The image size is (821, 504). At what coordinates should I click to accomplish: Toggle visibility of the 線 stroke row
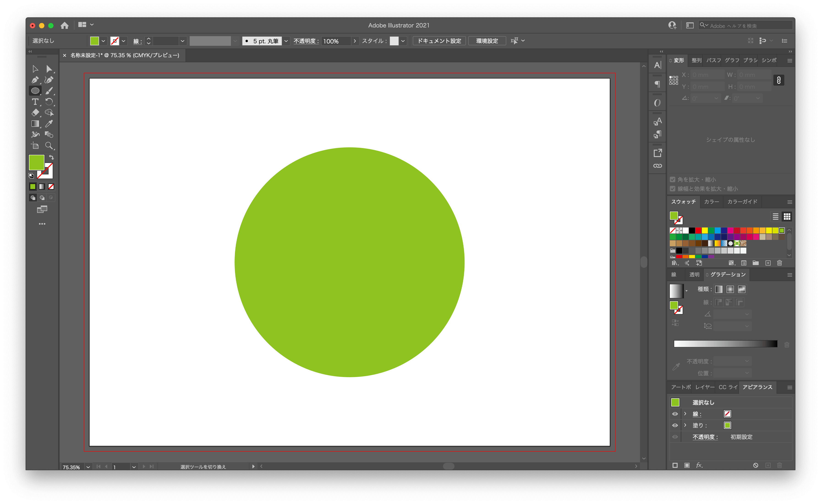pyautogui.click(x=675, y=414)
